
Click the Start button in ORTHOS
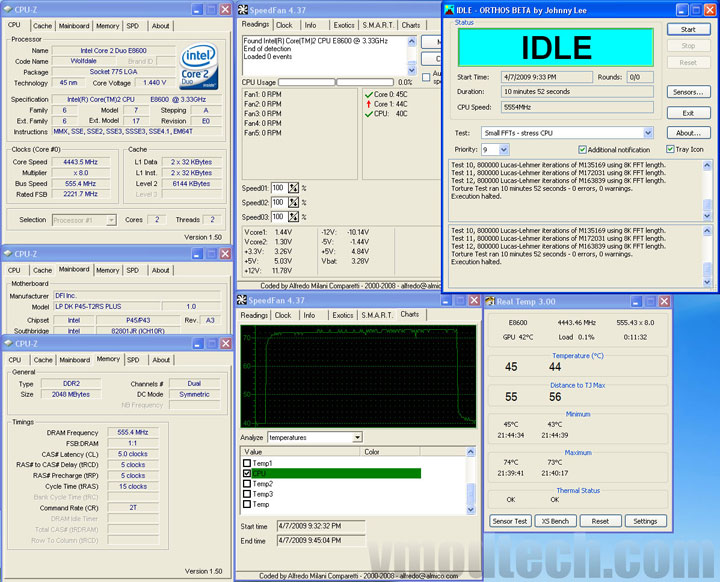[x=688, y=29]
